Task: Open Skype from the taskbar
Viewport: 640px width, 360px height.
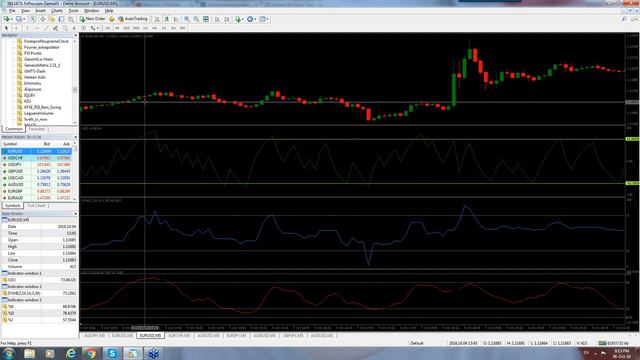Action: click(x=112, y=353)
